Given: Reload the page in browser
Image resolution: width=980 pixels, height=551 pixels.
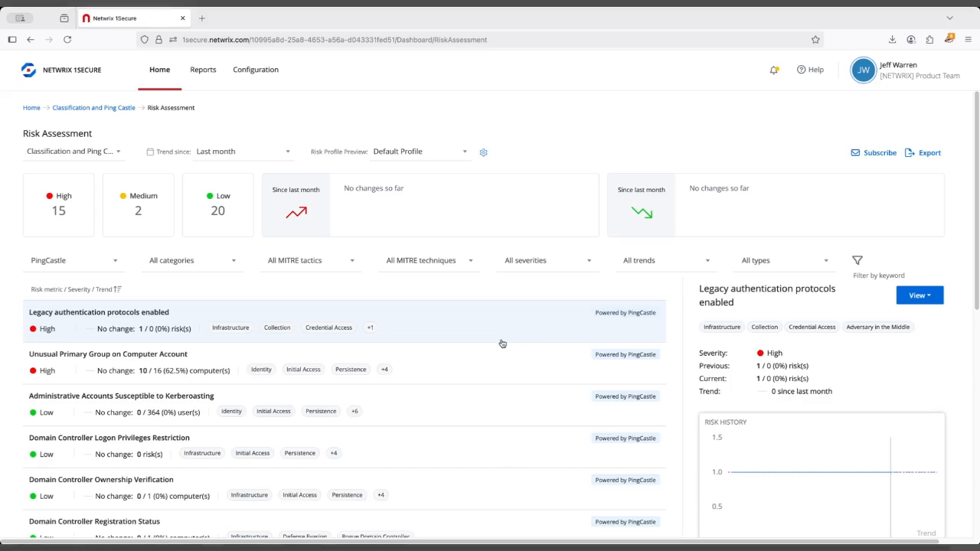Looking at the screenshot, I should click(67, 40).
